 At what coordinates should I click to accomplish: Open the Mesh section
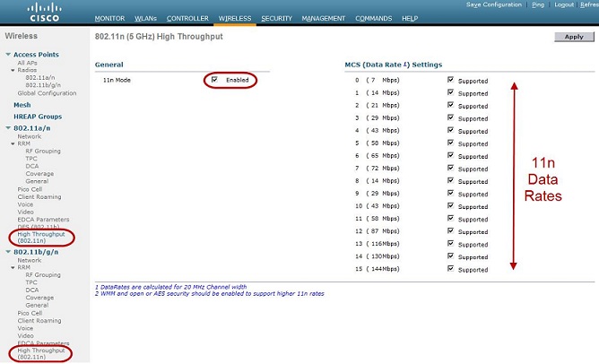(x=22, y=105)
